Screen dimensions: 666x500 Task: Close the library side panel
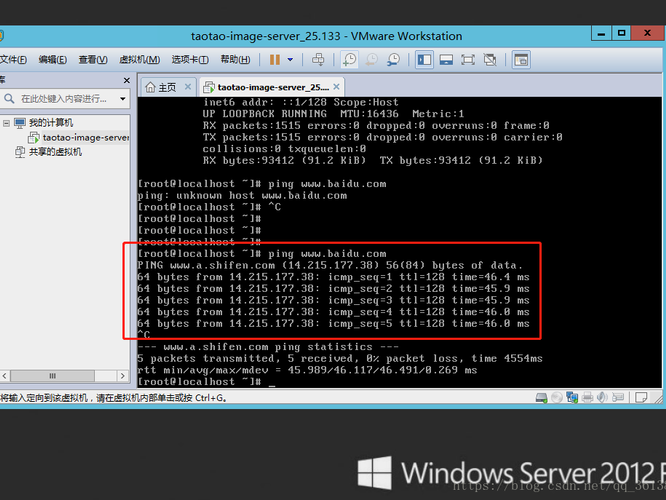point(127,80)
